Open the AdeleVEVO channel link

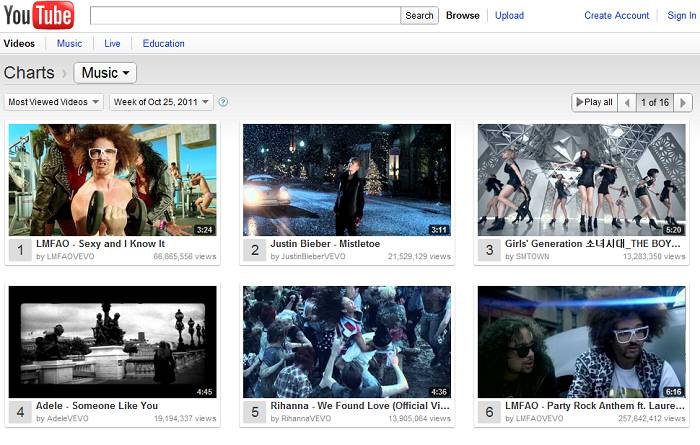(x=67, y=419)
